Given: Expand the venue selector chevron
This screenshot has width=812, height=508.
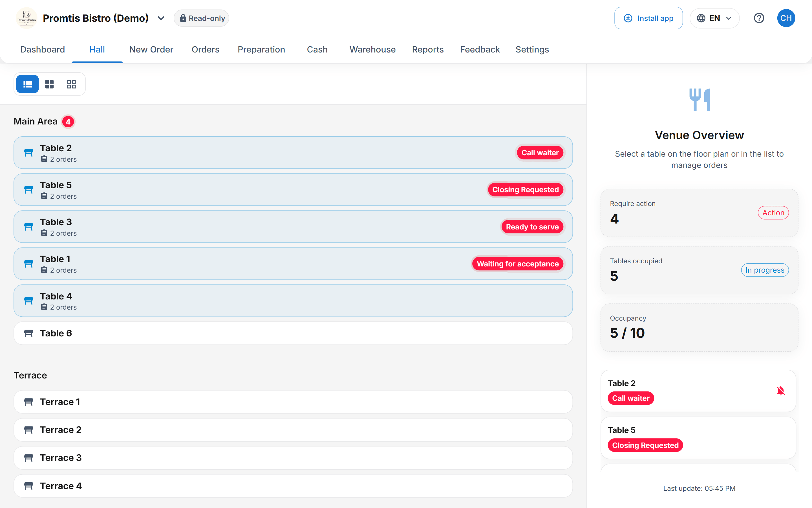Looking at the screenshot, I should tap(161, 18).
